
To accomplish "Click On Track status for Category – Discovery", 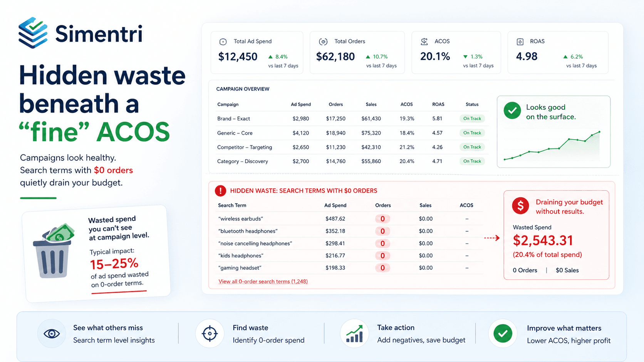I will pyautogui.click(x=472, y=161).
